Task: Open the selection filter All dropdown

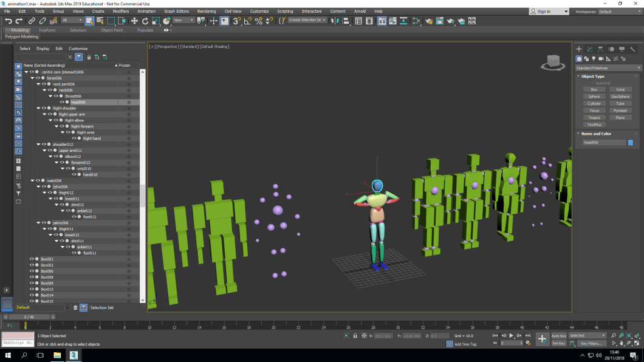Action: (x=72, y=21)
